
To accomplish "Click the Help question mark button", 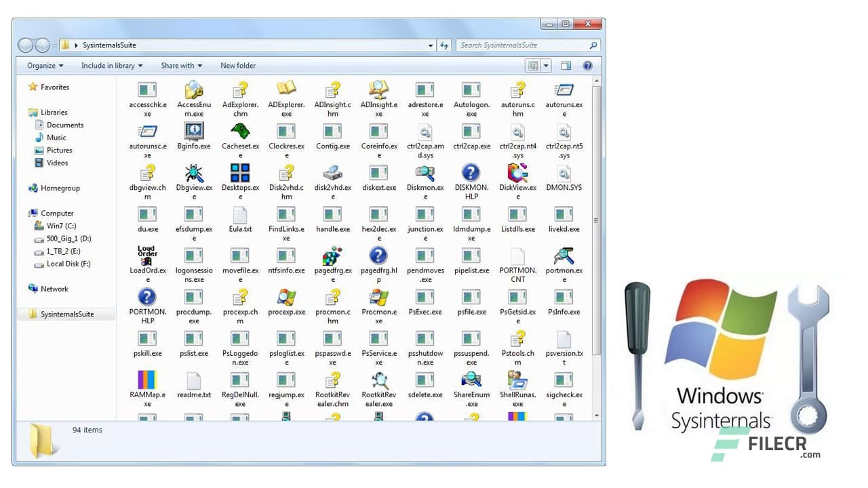I will pyautogui.click(x=587, y=66).
